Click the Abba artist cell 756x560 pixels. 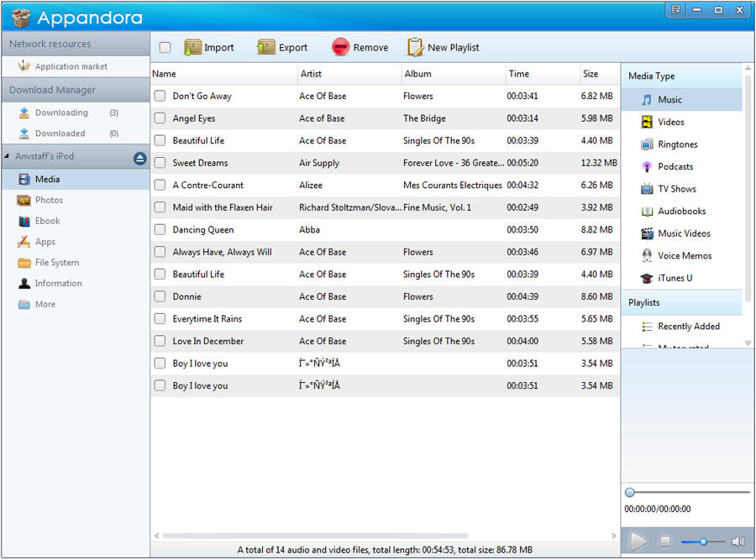[309, 229]
